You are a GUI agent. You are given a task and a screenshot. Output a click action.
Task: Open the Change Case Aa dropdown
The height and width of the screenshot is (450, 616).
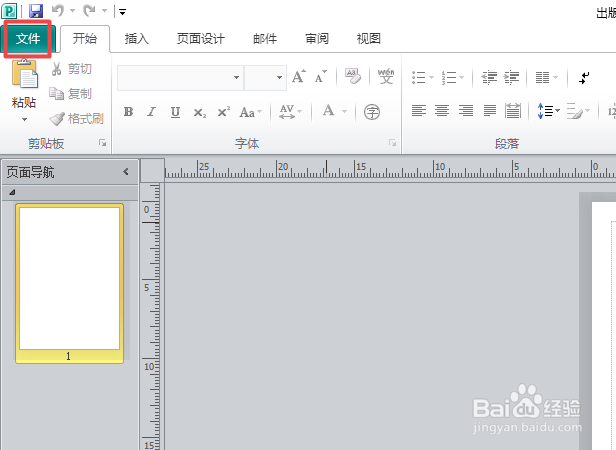pyautogui.click(x=251, y=112)
